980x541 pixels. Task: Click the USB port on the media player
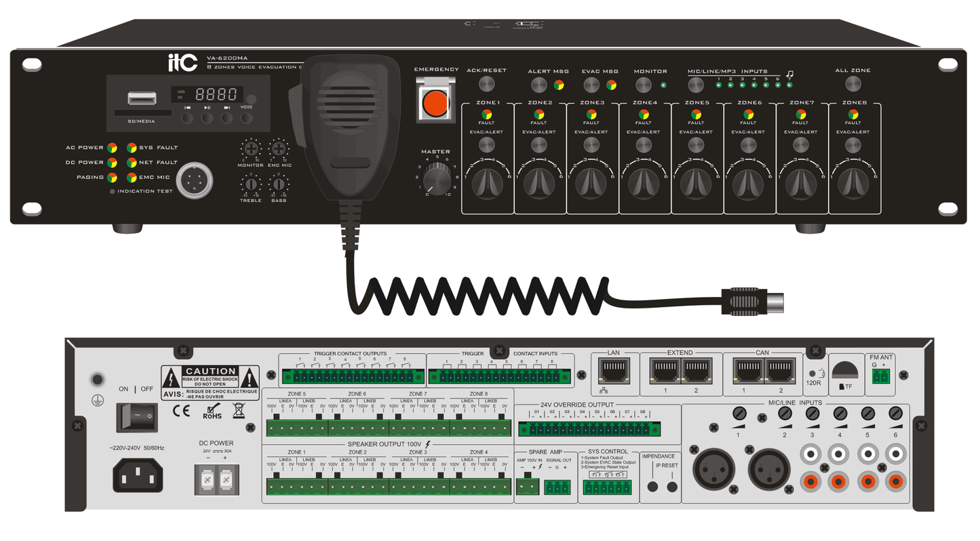click(141, 98)
